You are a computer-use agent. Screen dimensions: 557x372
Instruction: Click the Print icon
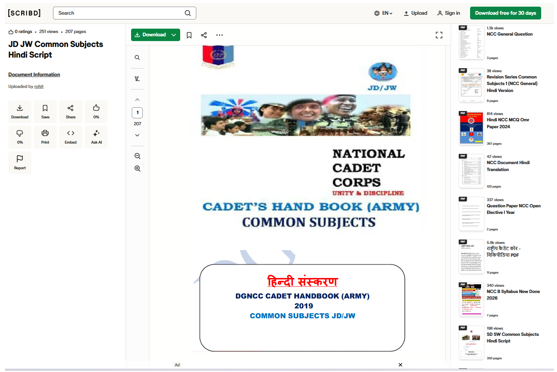click(45, 137)
